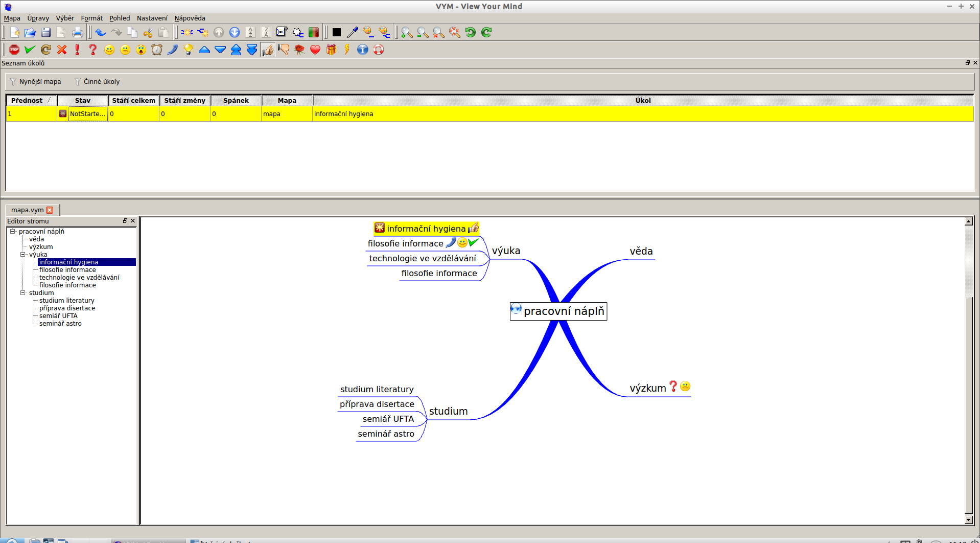Click the Save map icon
The width and height of the screenshot is (980, 543).
46,33
